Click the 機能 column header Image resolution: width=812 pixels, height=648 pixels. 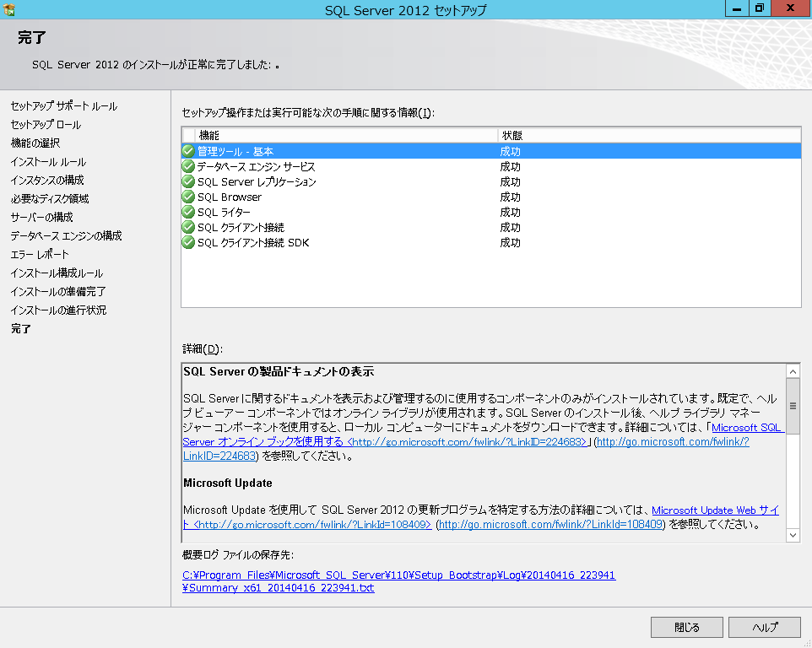pos(346,135)
